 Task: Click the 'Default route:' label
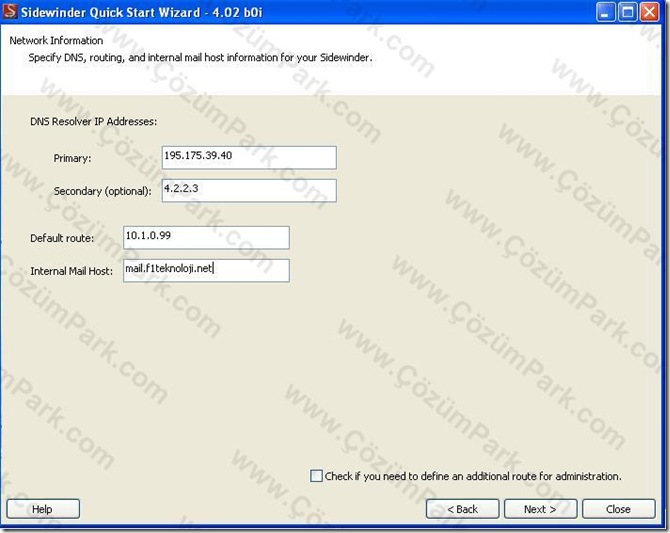click(62, 238)
